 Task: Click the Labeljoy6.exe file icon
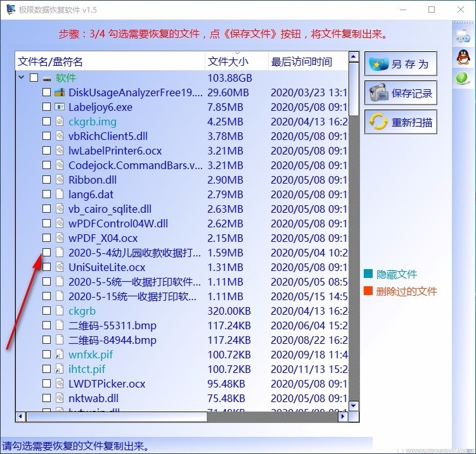pos(60,107)
